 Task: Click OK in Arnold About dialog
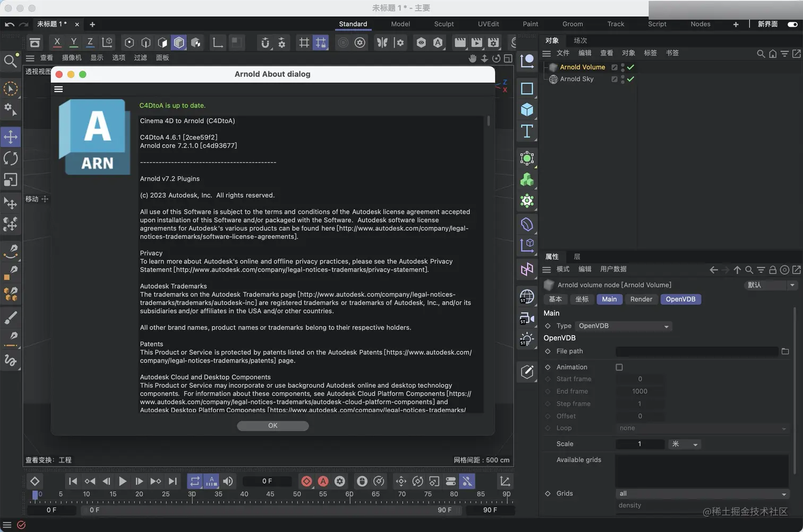[273, 426]
